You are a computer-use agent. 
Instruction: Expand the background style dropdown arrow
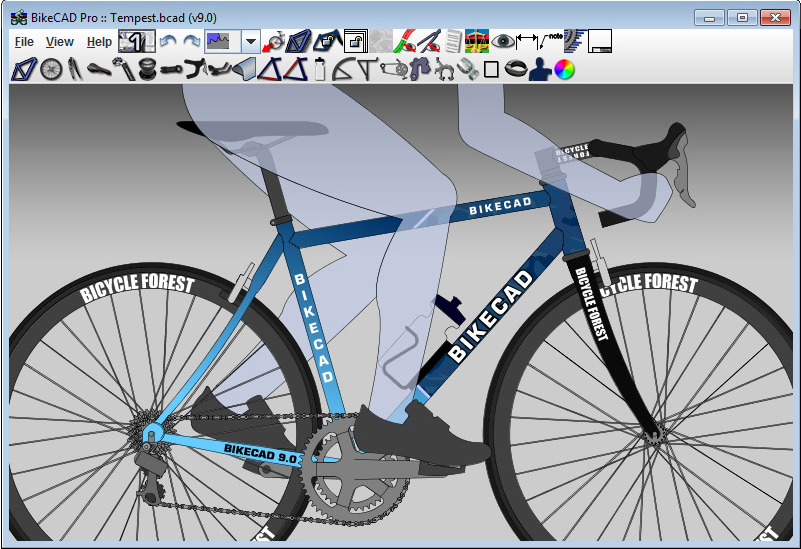point(251,42)
